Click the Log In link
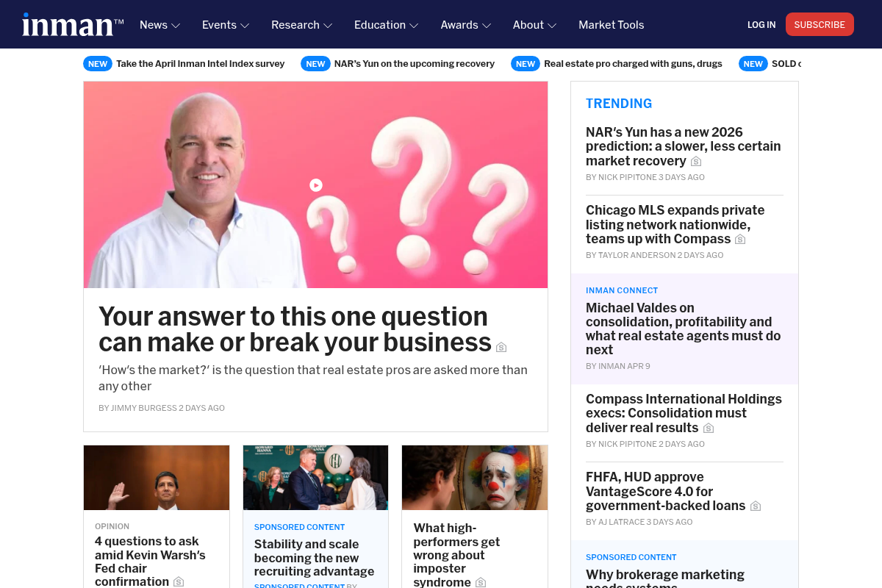Viewport: 882px width, 588px height. [761, 24]
